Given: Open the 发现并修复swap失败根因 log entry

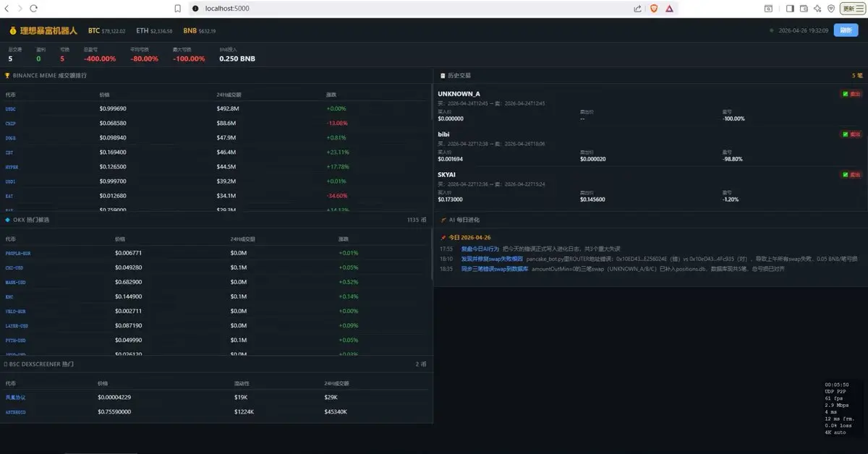Looking at the screenshot, I should coord(492,258).
